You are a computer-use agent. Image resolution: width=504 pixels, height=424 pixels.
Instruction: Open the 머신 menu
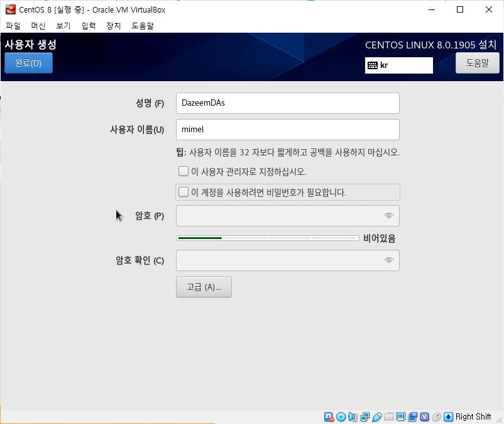38,26
